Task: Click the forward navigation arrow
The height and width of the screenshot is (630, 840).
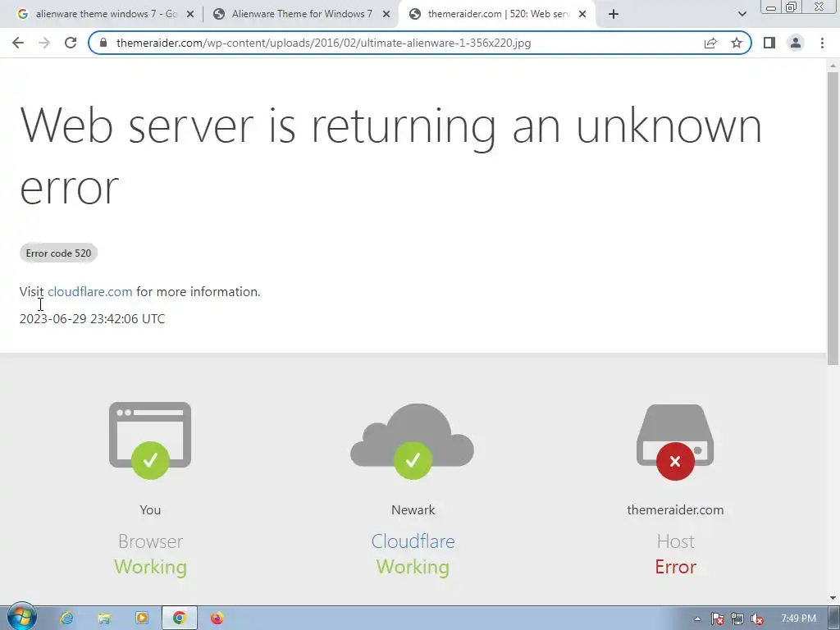Action: (x=44, y=43)
